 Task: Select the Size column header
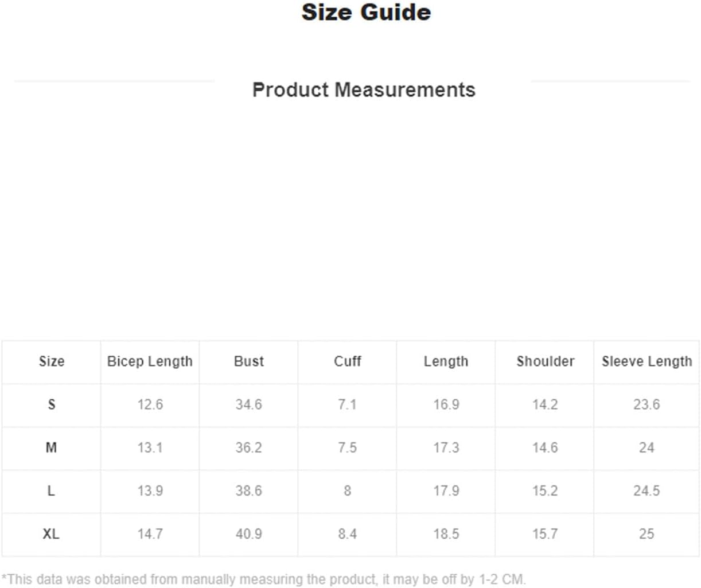51,361
